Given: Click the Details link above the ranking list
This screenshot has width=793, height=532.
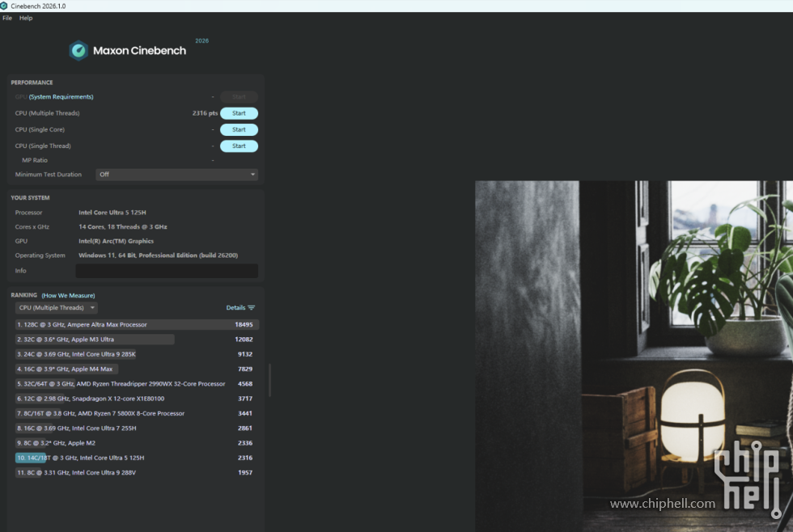Looking at the screenshot, I should tap(234, 307).
